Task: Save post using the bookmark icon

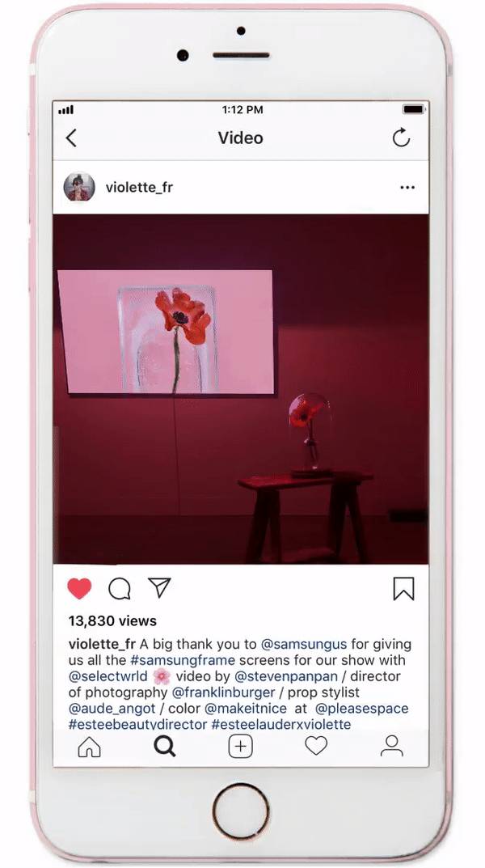Action: pyautogui.click(x=403, y=589)
